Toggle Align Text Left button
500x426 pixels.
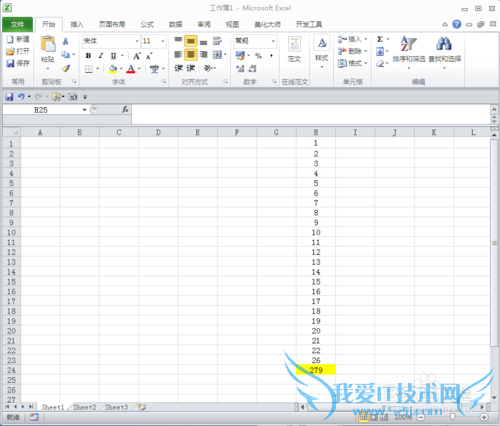click(178, 54)
